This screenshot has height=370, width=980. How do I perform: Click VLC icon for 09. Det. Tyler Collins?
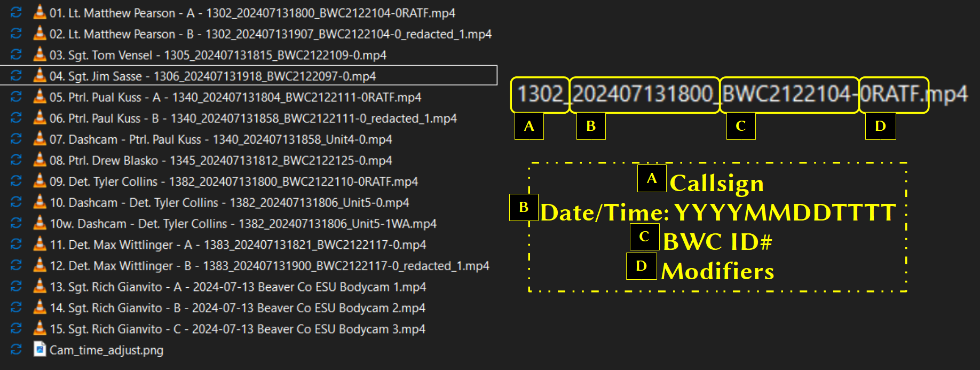coord(39,181)
